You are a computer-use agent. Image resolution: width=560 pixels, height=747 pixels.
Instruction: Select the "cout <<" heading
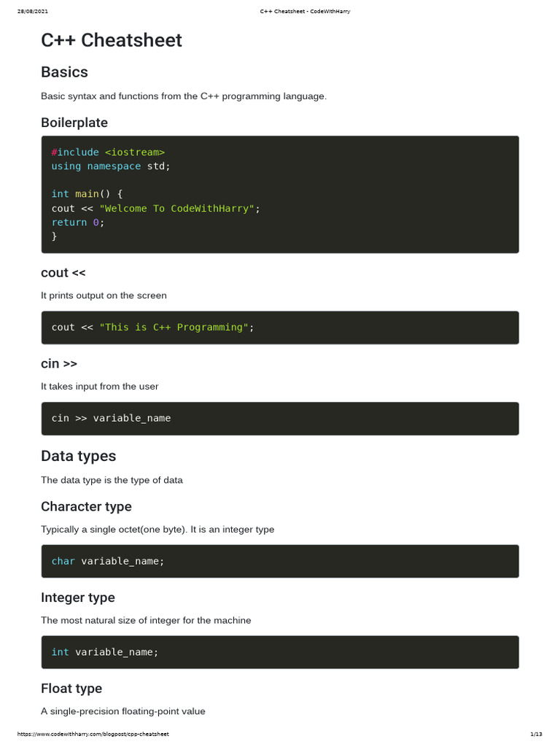tap(63, 273)
